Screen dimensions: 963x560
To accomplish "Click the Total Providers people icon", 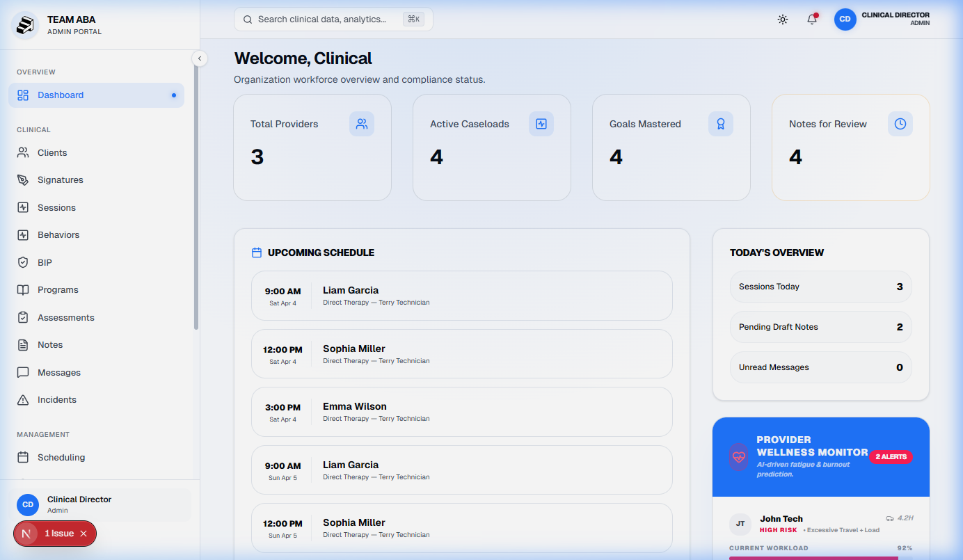I will point(362,124).
